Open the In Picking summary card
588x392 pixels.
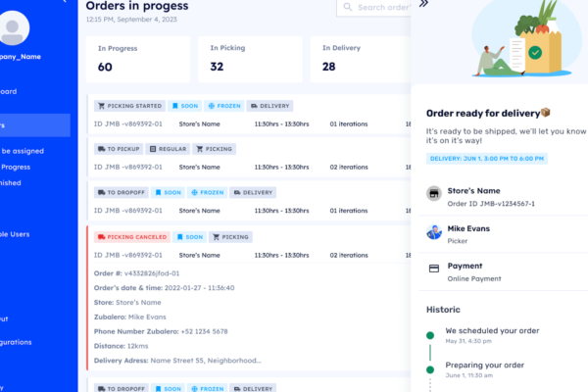[x=250, y=59]
